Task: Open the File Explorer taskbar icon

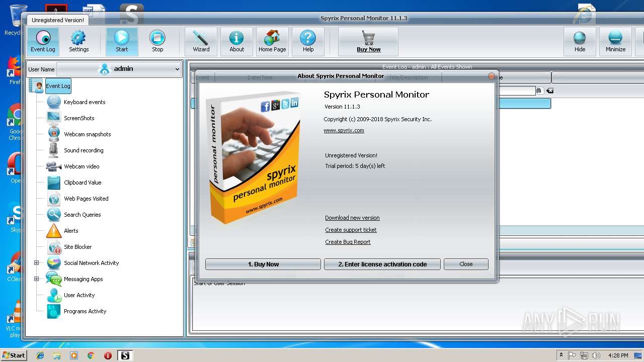Action: click(57, 355)
